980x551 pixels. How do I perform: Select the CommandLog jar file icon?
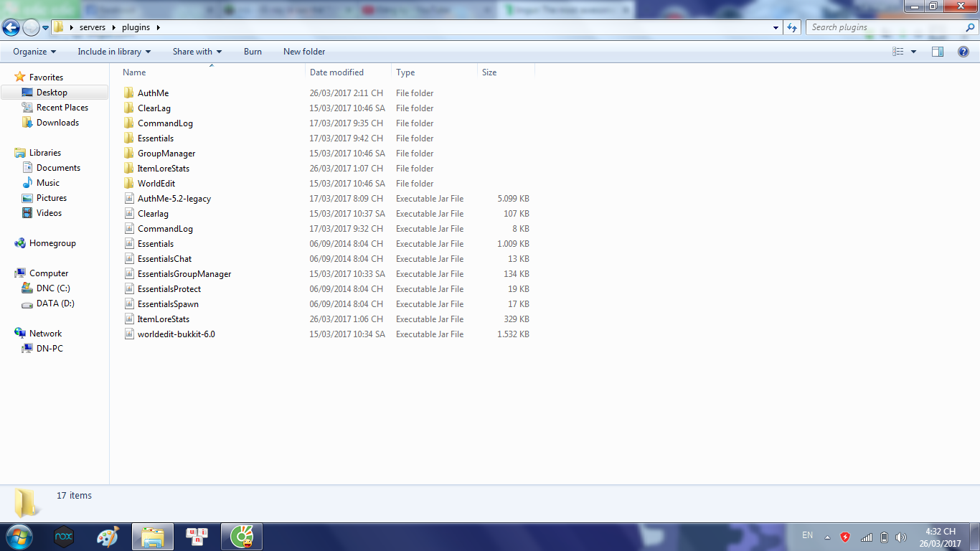129,229
